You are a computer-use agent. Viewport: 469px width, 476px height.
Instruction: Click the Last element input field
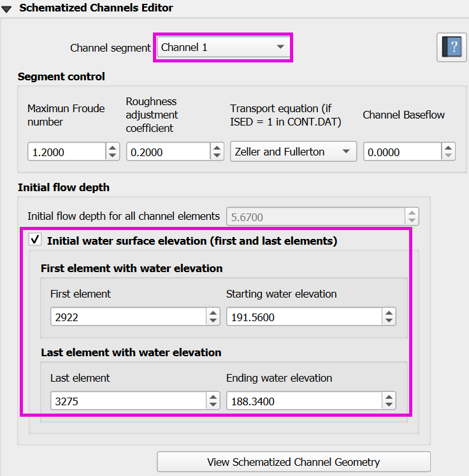(127, 401)
